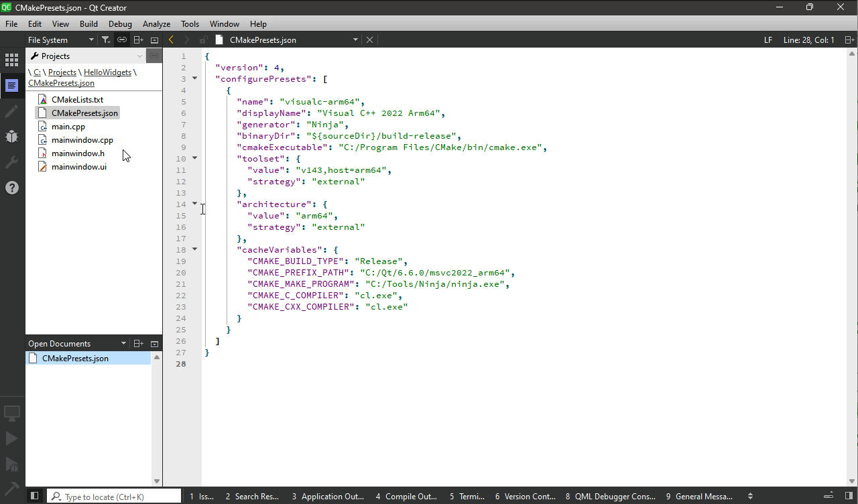Click the filter files funnel icon
This screenshot has height=504, width=858.
tap(106, 40)
